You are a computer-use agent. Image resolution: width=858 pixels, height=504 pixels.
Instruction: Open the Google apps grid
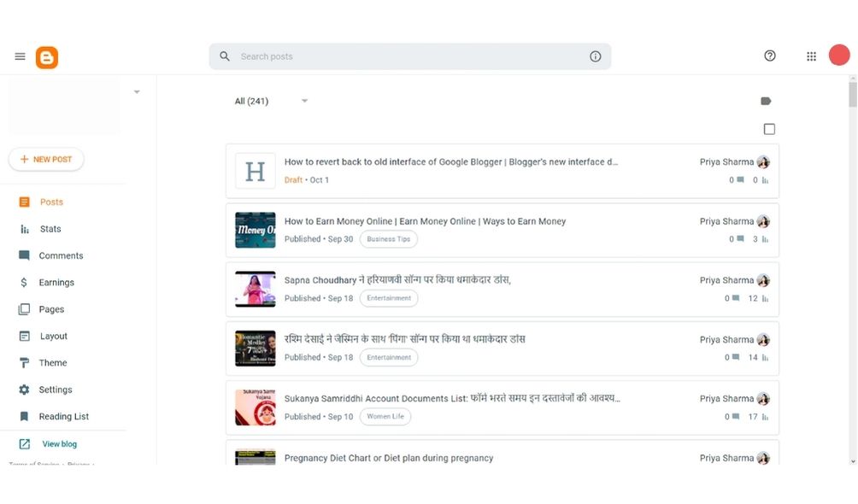812,56
